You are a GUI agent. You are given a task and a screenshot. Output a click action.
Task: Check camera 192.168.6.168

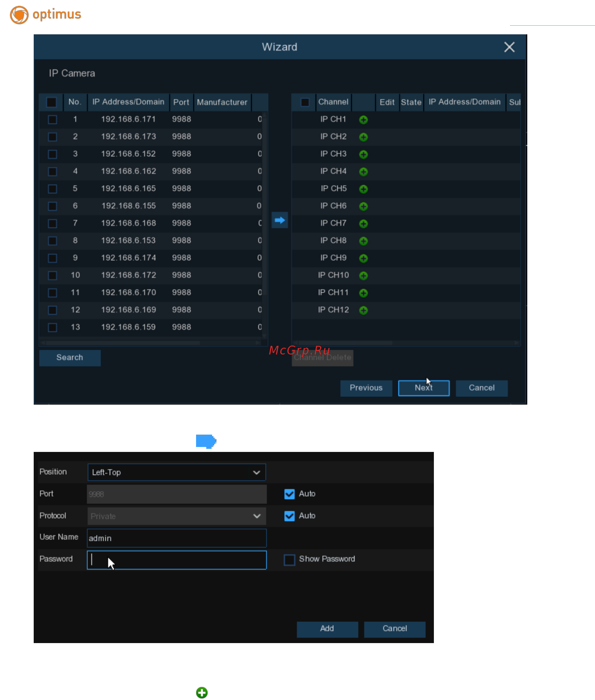click(52, 223)
